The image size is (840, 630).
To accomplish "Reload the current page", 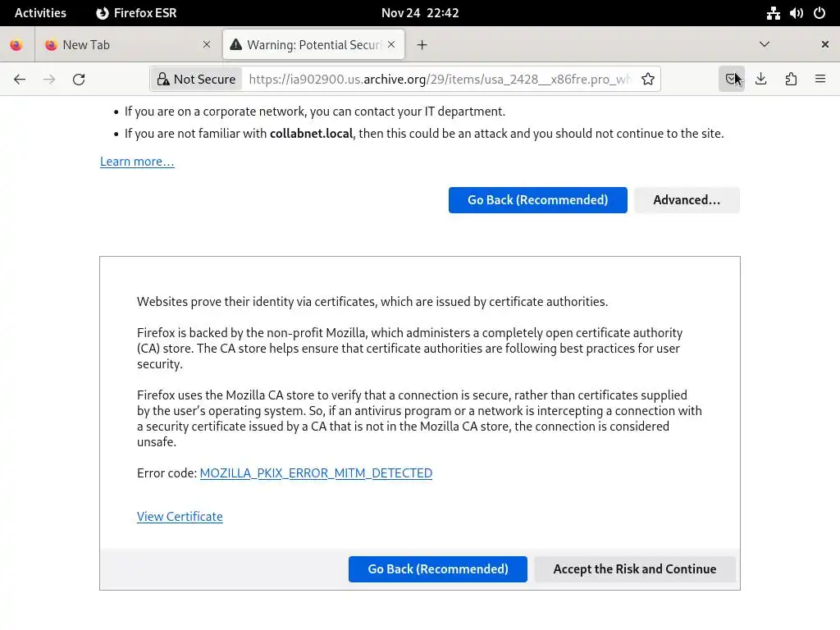I will 79,80.
